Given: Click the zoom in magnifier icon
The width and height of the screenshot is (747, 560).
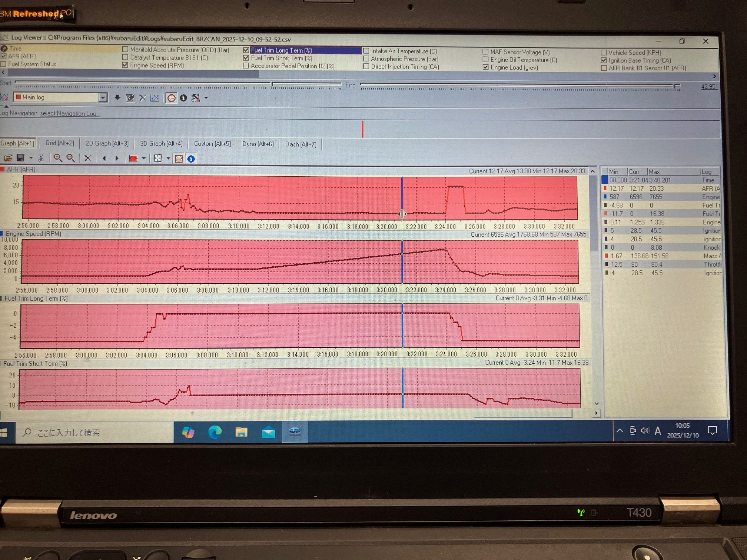Looking at the screenshot, I should coord(58,158).
